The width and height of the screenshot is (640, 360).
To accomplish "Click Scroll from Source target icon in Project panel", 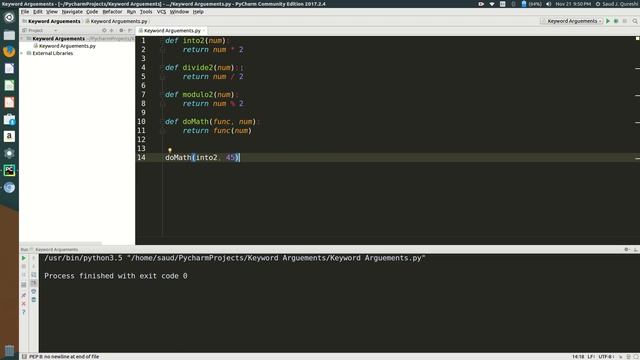I will (x=104, y=31).
